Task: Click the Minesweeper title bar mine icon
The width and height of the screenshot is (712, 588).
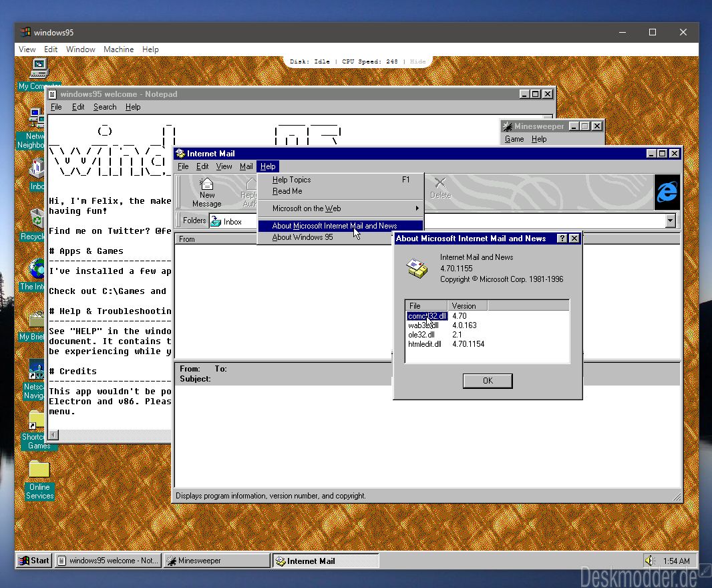Action: 507,126
